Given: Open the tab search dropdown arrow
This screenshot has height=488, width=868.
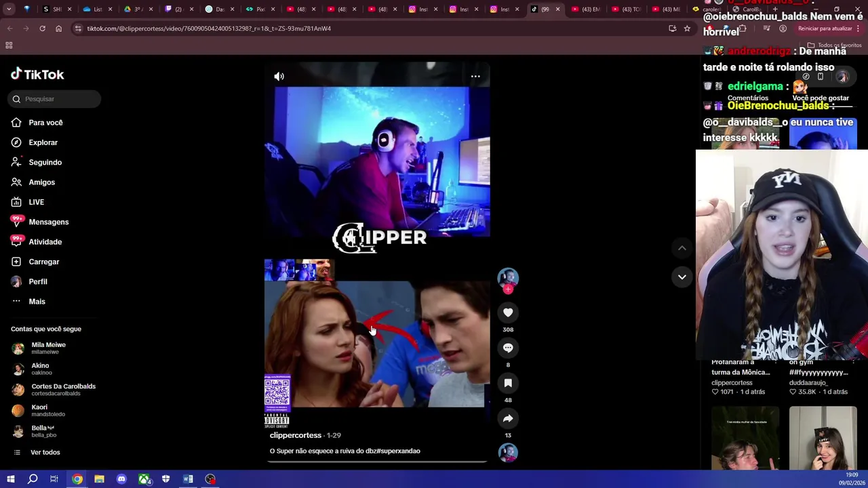Looking at the screenshot, I should click(9, 9).
